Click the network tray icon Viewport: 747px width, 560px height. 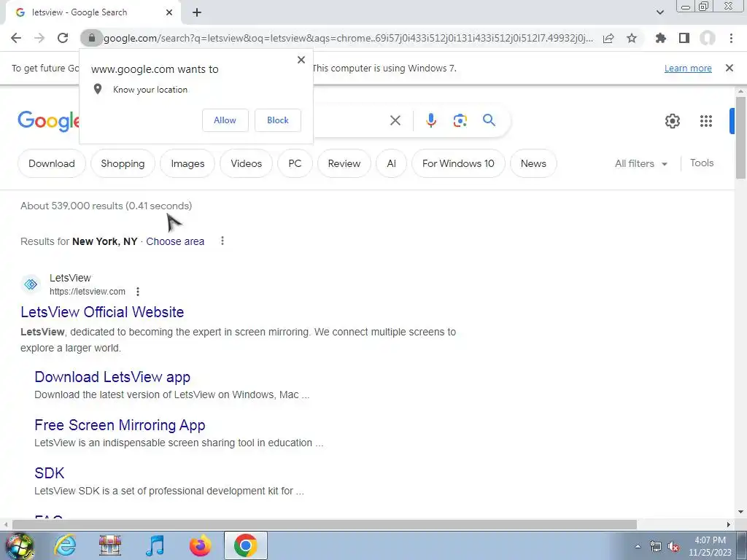[656, 547]
